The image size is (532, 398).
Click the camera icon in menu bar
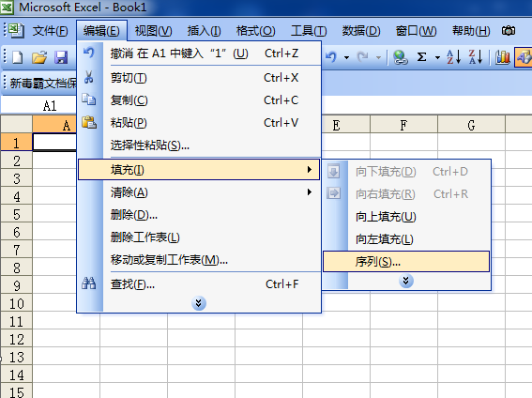tap(509, 31)
